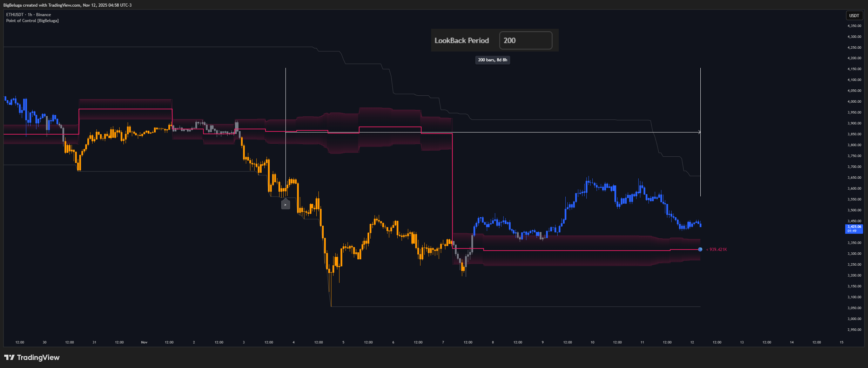This screenshot has width=868, height=368.
Task: Click the 2,950.00 price axis label
Action: point(854,330)
